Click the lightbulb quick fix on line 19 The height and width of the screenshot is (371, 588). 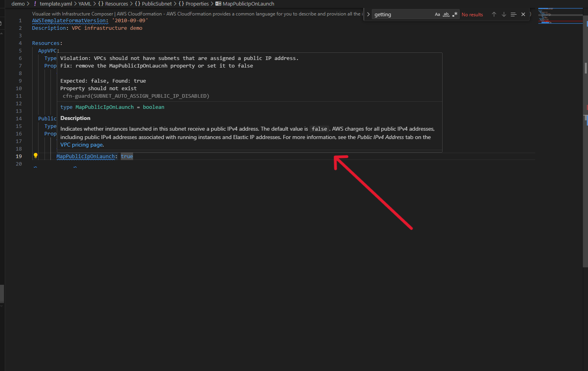click(x=35, y=155)
